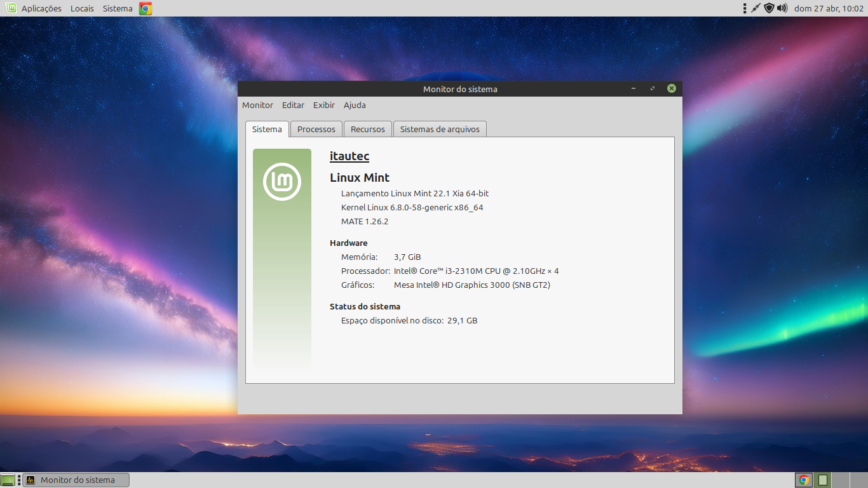
Task: Open the clock showing dom 27 abr, 10:02
Action: click(x=829, y=8)
